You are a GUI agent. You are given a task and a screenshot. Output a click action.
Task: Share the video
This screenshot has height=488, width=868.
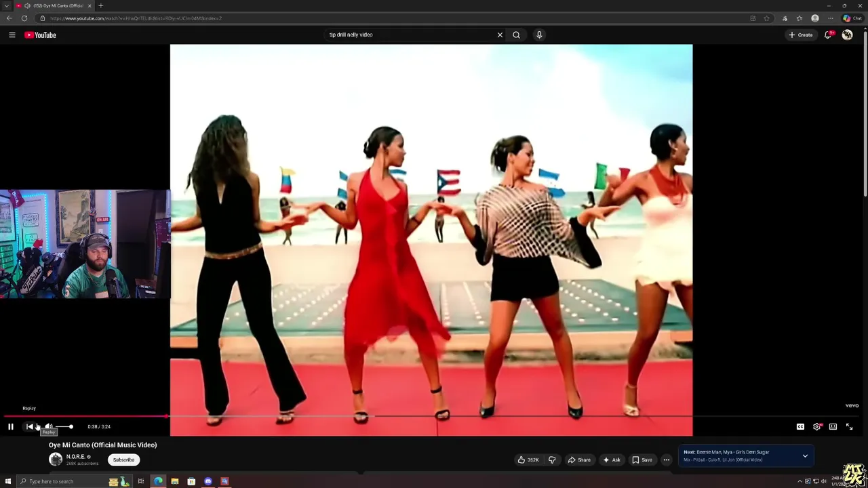click(x=579, y=460)
